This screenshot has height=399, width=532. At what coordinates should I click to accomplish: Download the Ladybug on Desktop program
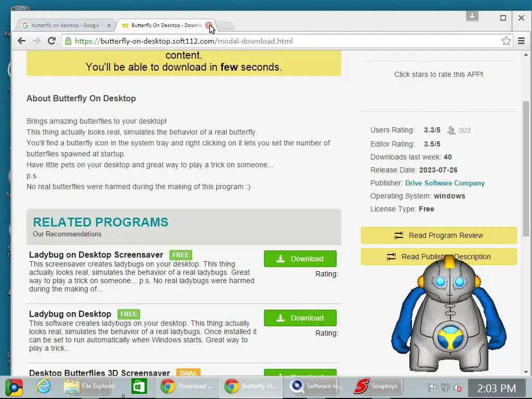coord(300,318)
